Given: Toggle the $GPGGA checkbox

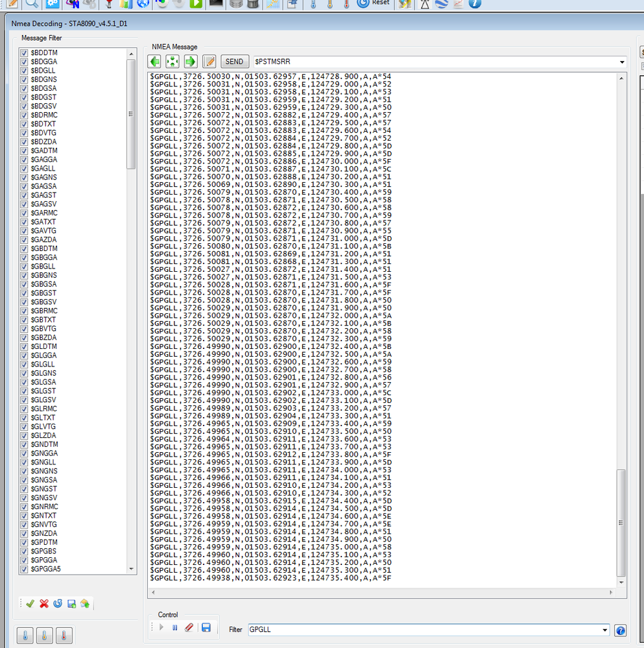Looking at the screenshot, I should 24,560.
